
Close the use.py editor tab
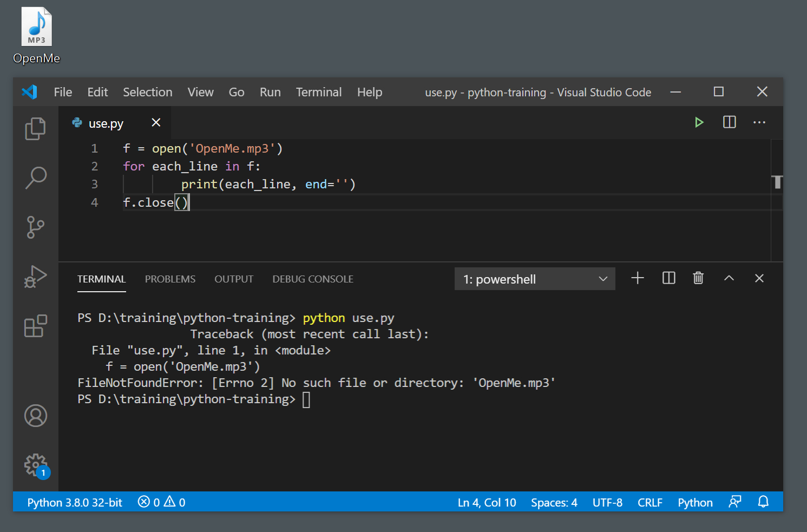tap(156, 122)
